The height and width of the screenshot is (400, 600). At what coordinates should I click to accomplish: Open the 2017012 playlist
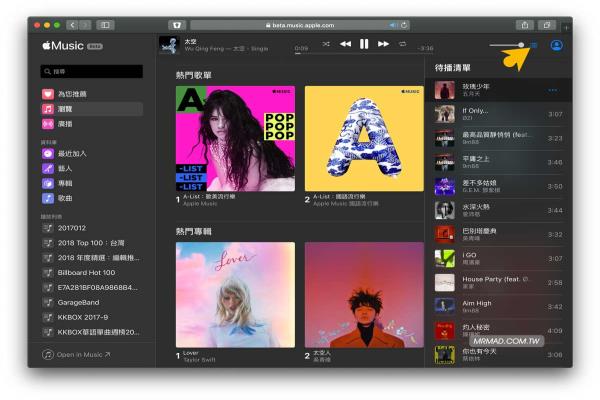(92, 228)
